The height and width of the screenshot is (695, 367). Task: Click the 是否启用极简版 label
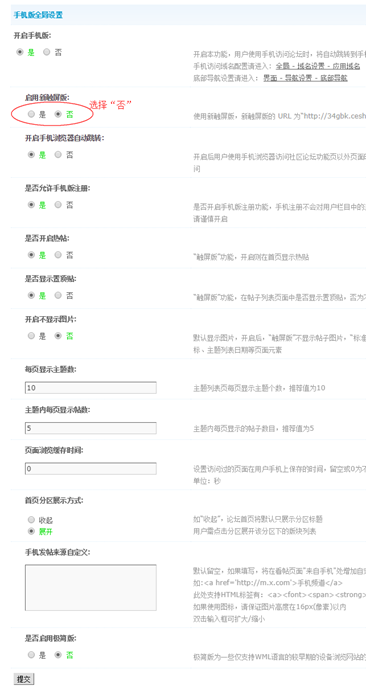[x=51, y=639]
